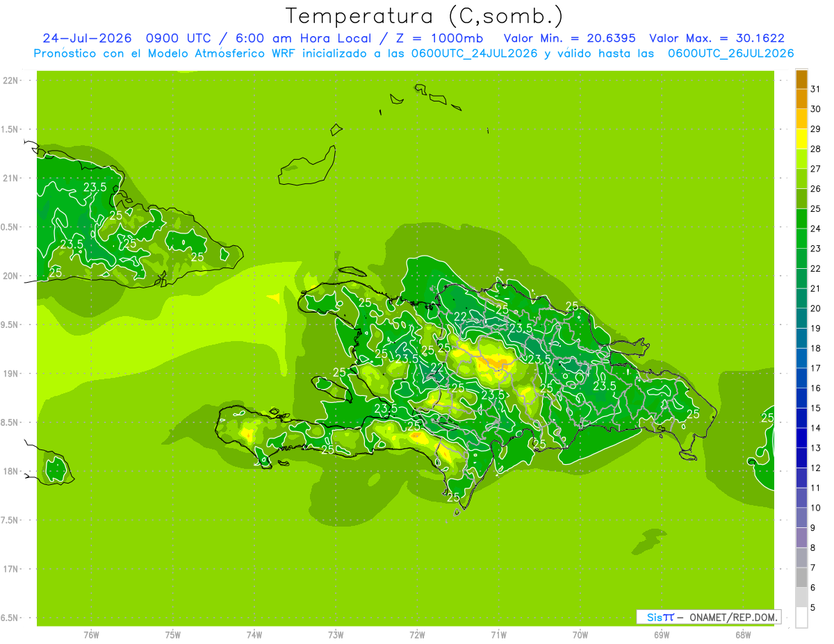
Task: Click the yellow 28 degree legend swatch
Action: click(801, 139)
